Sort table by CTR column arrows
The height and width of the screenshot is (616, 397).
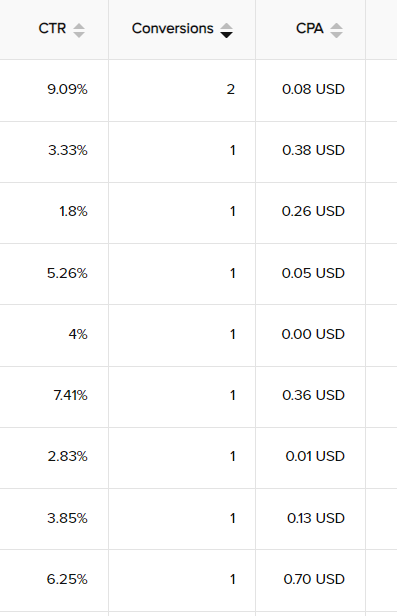(x=79, y=30)
